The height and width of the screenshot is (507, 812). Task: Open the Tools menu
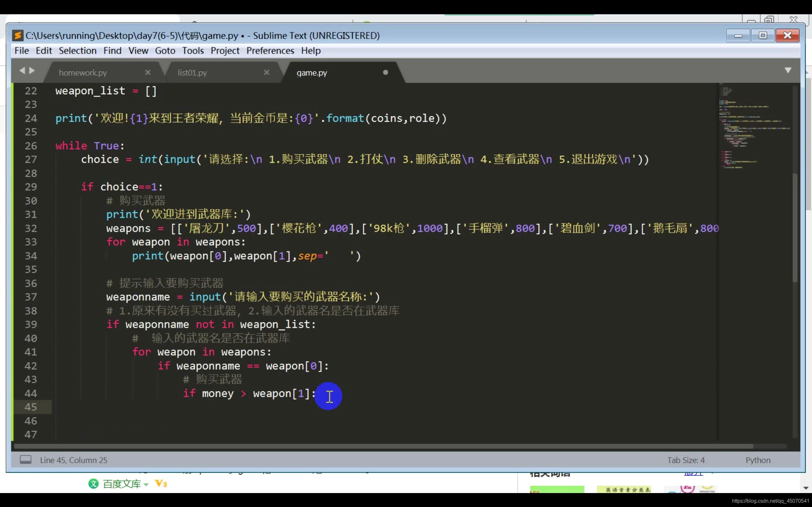(193, 51)
